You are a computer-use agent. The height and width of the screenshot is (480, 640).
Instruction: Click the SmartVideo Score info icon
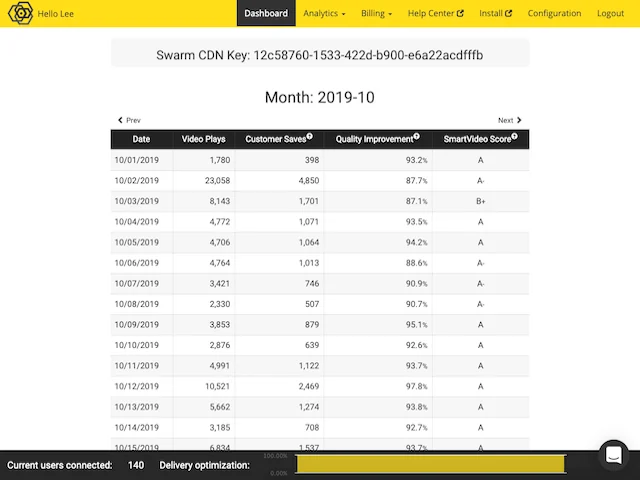point(515,136)
